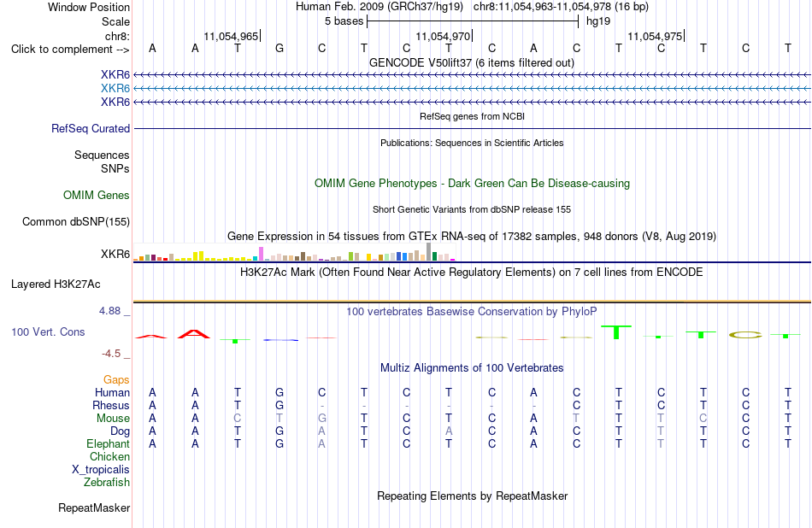Screen dimensions: 812x528
Task: Click '100 vertebrates Basewise Conservation by PhyloP' title
Action: point(472,312)
